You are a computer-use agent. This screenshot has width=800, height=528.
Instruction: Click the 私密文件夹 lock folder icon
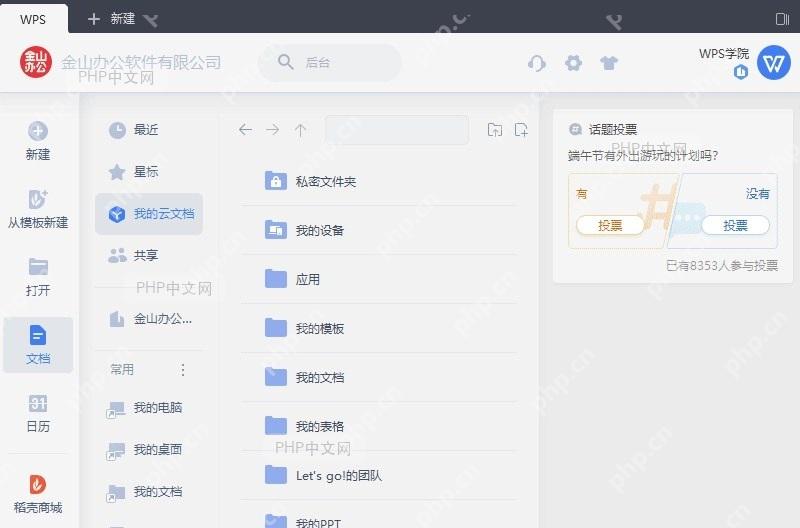click(276, 181)
